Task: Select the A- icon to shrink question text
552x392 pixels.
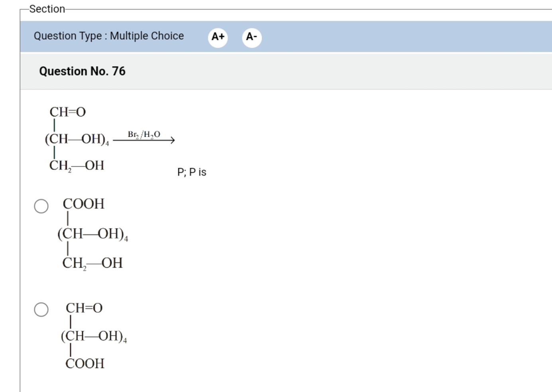Action: pos(252,37)
